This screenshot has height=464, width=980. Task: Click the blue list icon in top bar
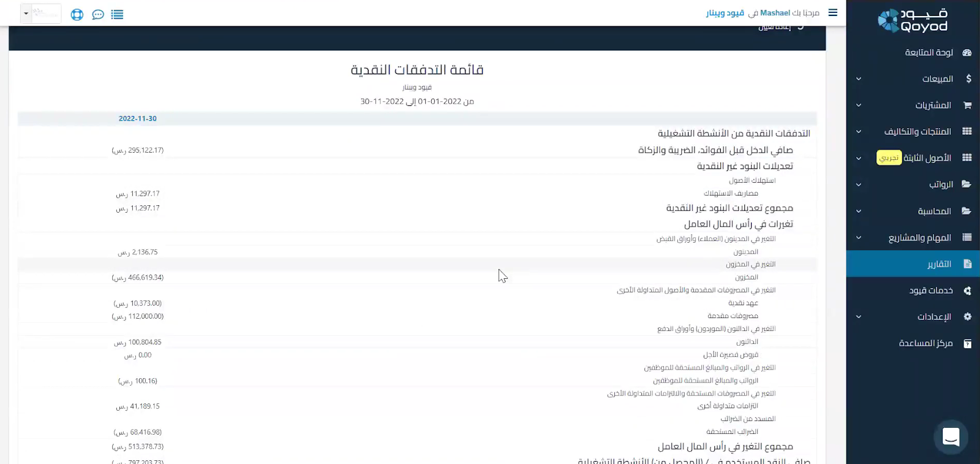[117, 15]
